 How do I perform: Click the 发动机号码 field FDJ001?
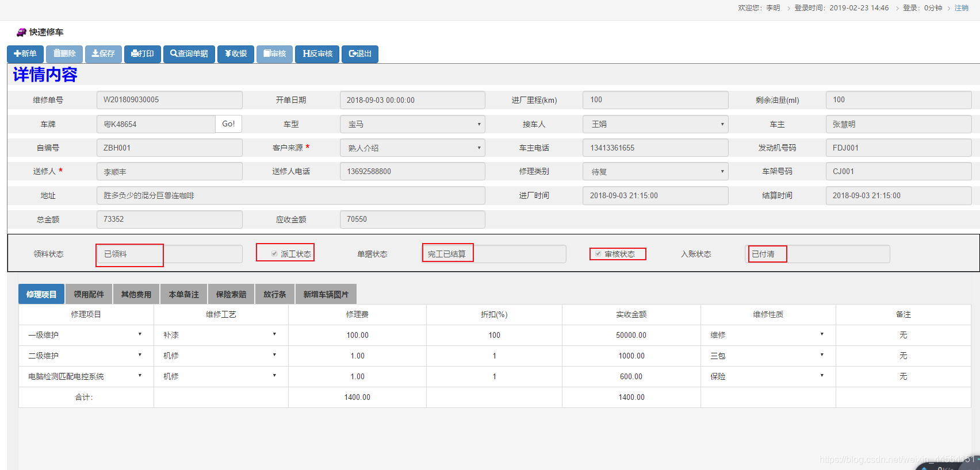[x=898, y=148]
